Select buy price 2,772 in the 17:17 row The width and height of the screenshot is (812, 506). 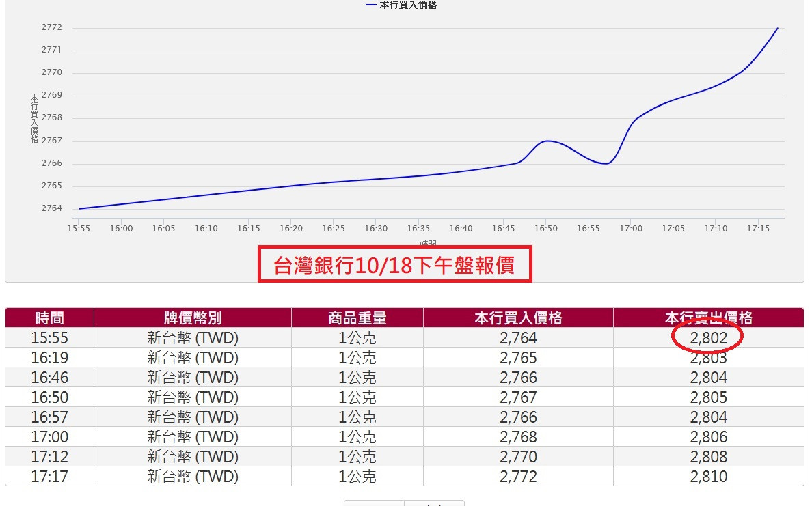pyautogui.click(x=518, y=477)
